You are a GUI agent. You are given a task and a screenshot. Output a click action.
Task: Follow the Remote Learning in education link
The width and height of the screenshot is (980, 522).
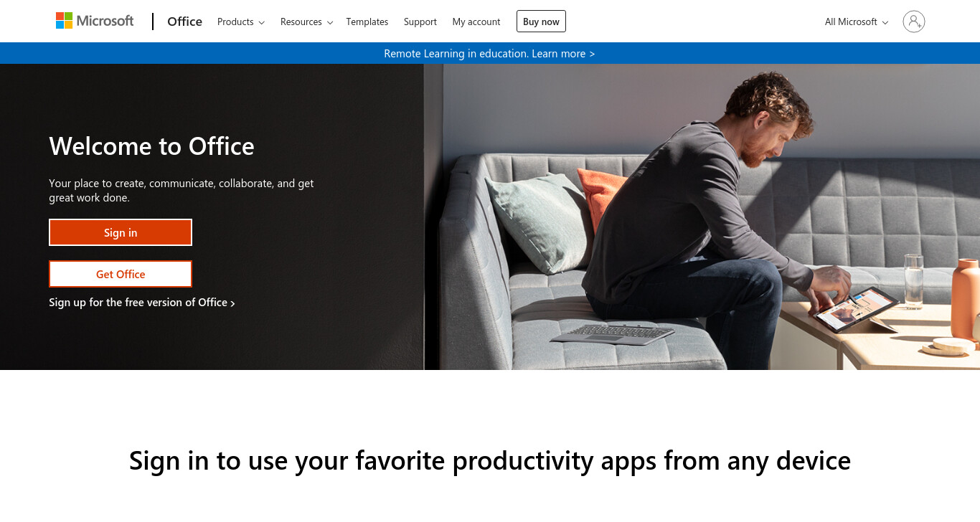pos(489,54)
